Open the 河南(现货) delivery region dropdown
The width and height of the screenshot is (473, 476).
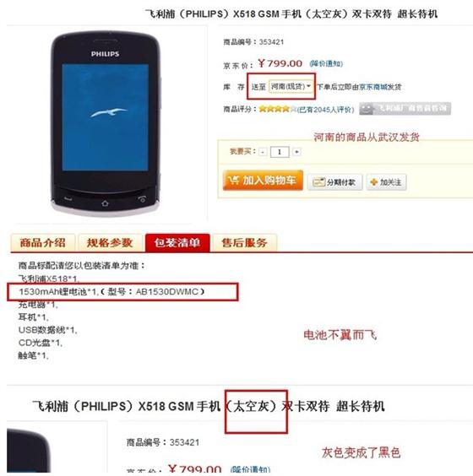pos(291,87)
